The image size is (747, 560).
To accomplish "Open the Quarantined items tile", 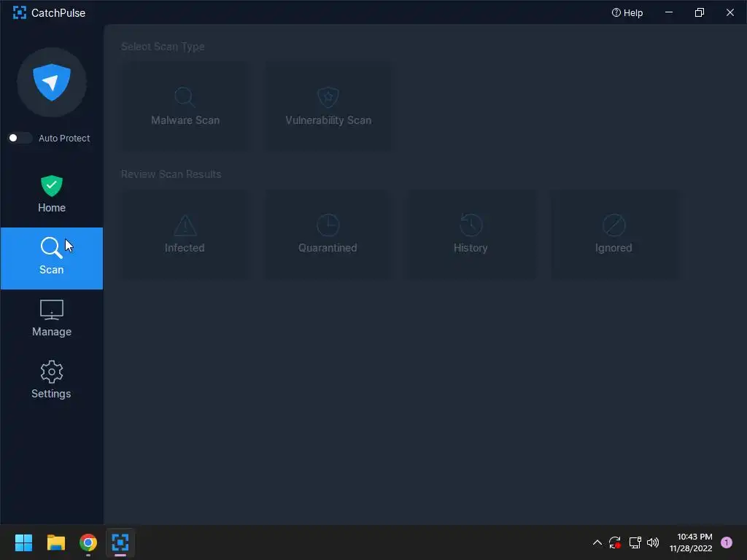I will click(x=328, y=234).
